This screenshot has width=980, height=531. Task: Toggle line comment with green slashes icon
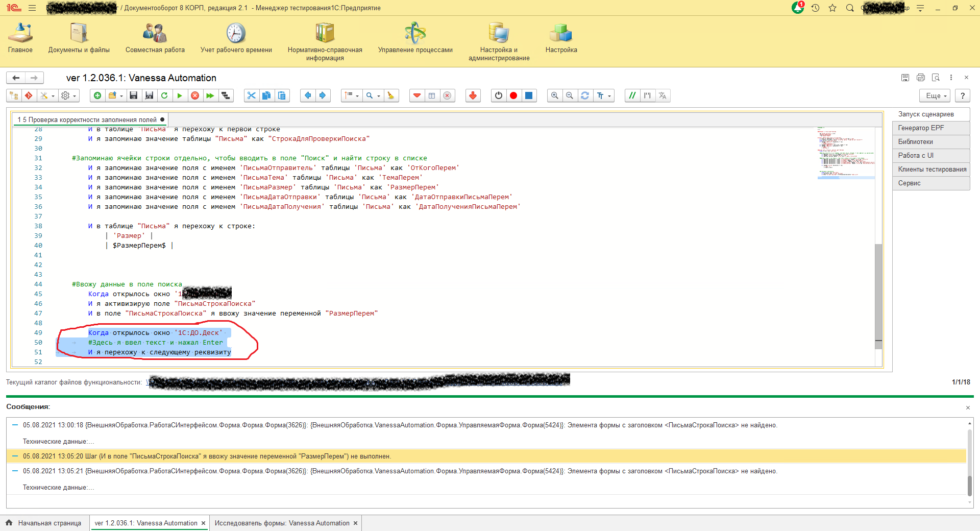coord(632,95)
